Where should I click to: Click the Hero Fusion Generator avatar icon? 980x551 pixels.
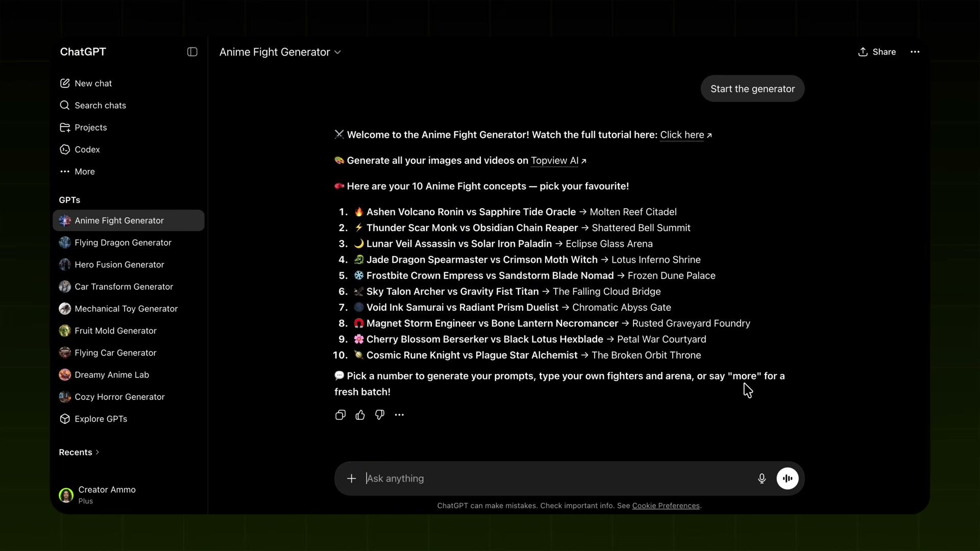(65, 264)
